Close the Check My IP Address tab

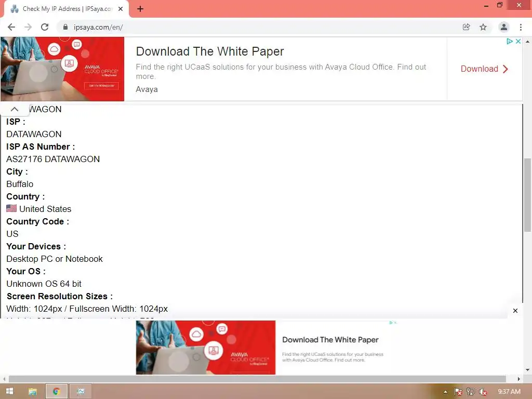[x=121, y=9]
